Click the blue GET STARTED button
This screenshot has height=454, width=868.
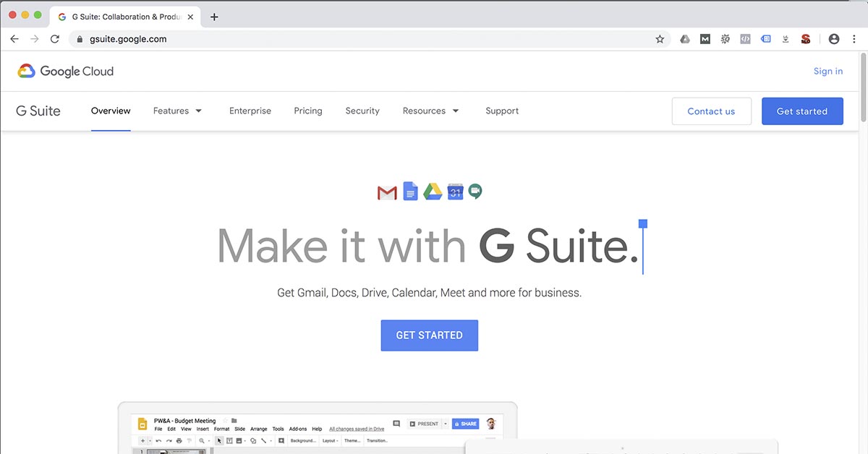click(429, 335)
